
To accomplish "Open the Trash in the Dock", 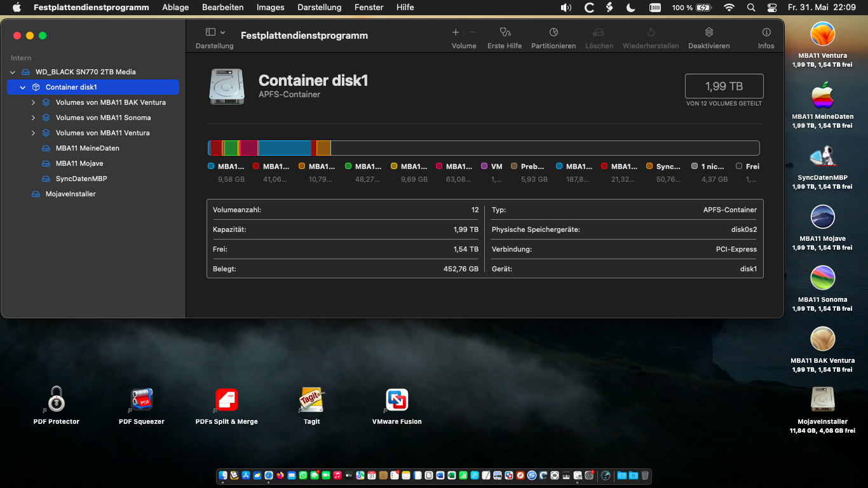I will coord(645,475).
